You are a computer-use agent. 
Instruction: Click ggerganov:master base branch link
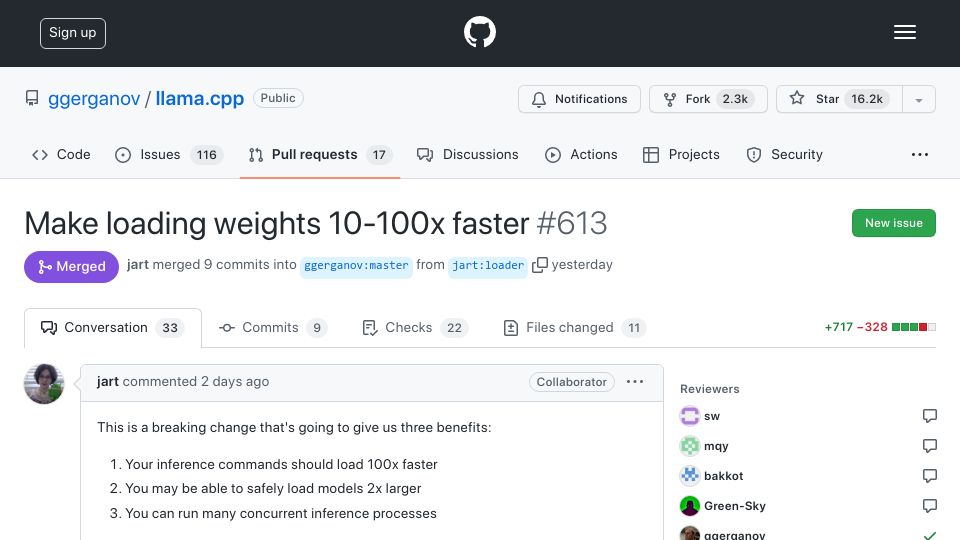356,266
